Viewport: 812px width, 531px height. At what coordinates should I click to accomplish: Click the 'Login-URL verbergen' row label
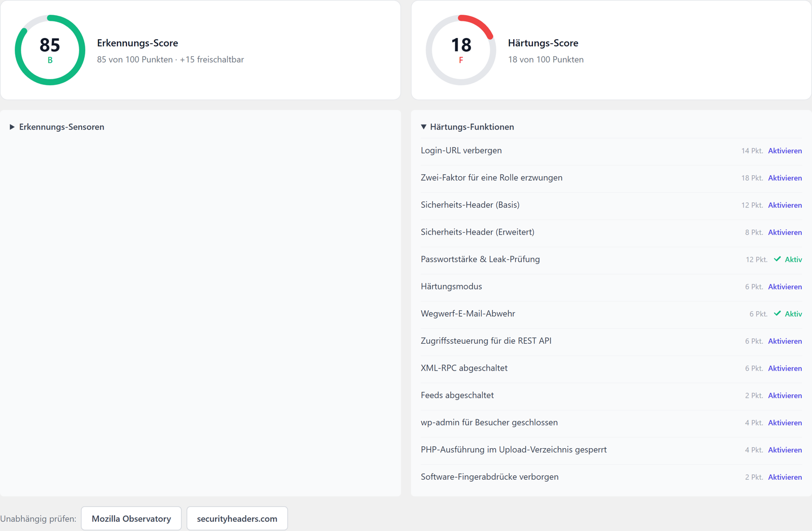pos(461,150)
